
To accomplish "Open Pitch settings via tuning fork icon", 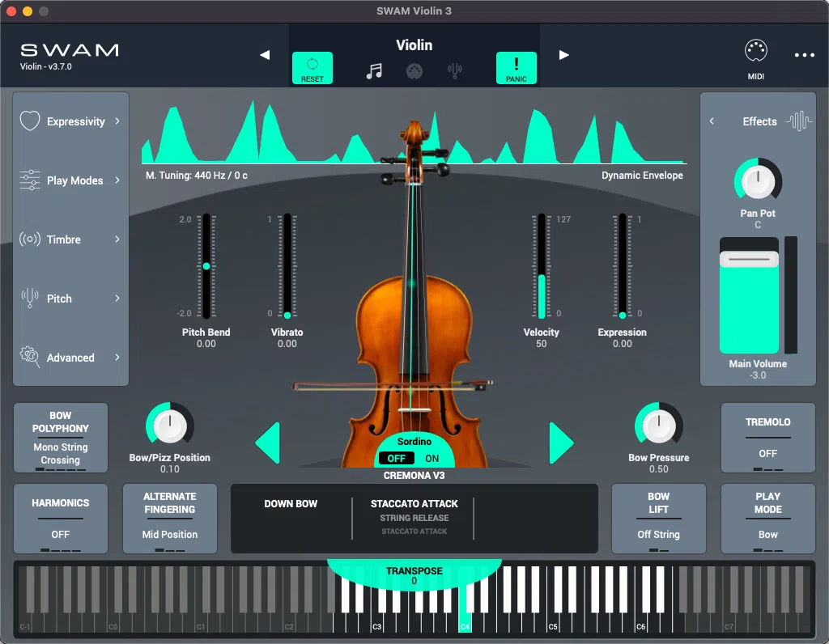I will pyautogui.click(x=30, y=299).
